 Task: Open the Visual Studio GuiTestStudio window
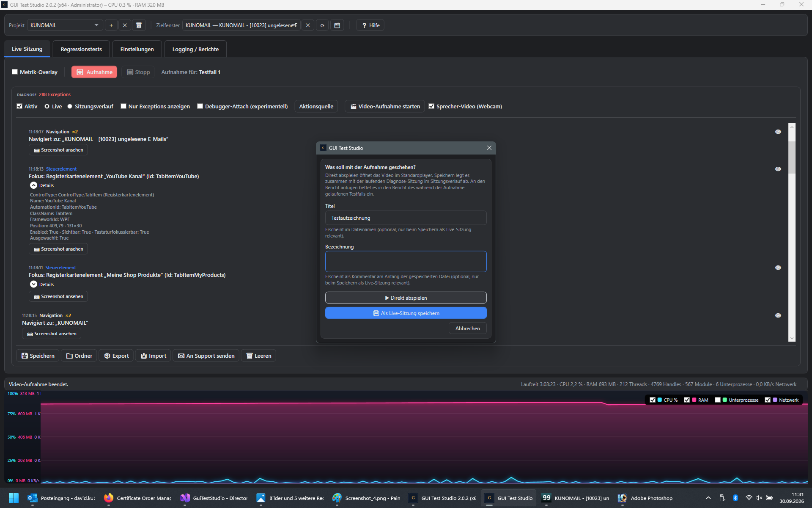pyautogui.click(x=214, y=498)
